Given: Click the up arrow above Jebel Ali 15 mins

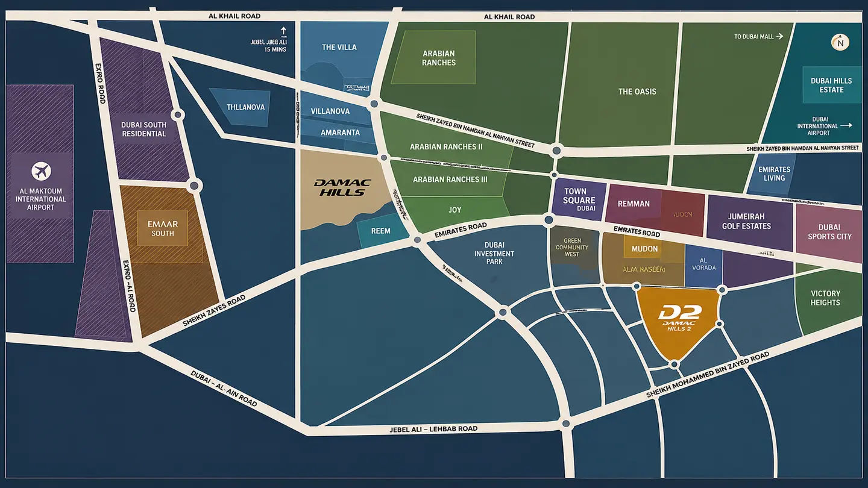Looking at the screenshot, I should (284, 31).
